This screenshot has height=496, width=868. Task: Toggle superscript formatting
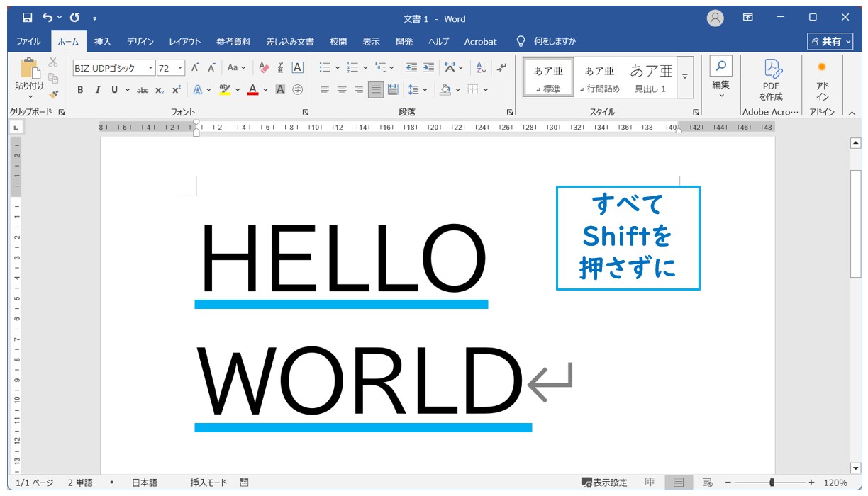(x=177, y=89)
